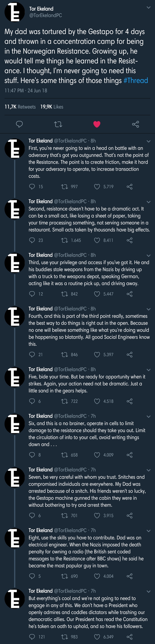This screenshot has height=644, width=155.
Task: Reply to the last tweet with 121 replies
Action: (x=32, y=637)
